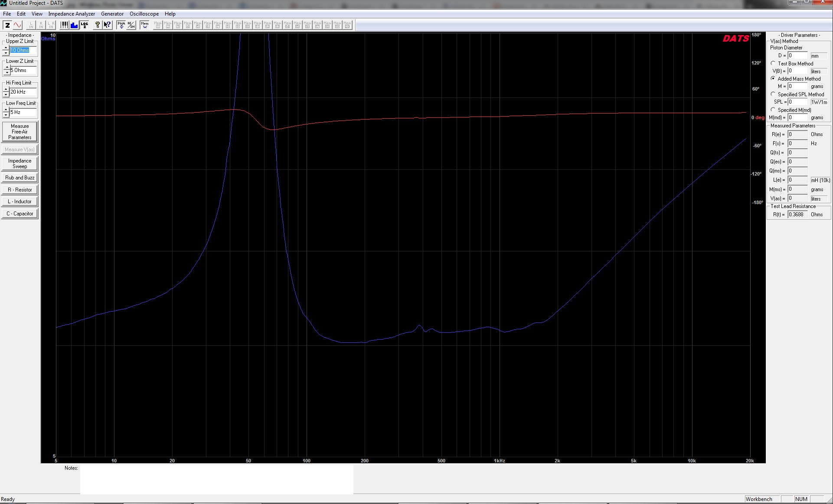This screenshot has width=833, height=504.
Task: Select the Mem 10 memory slot icon
Action: click(248, 25)
